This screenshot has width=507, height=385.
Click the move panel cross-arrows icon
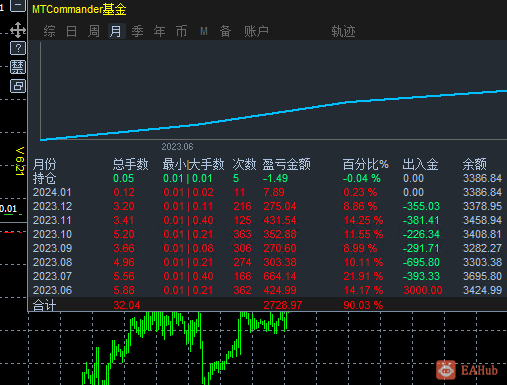click(18, 30)
